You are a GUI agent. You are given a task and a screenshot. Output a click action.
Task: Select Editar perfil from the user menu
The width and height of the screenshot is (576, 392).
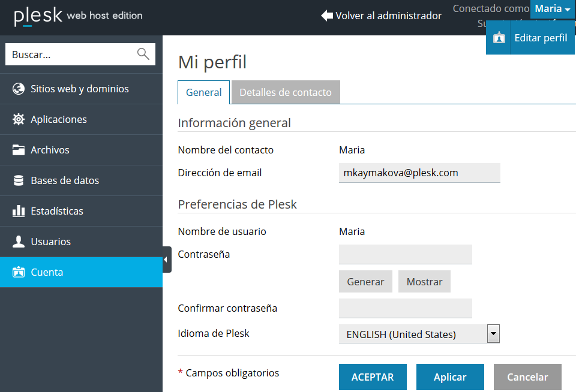pyautogui.click(x=530, y=37)
